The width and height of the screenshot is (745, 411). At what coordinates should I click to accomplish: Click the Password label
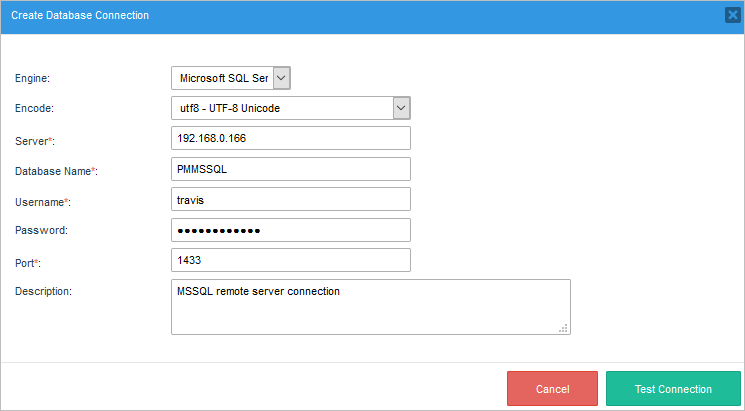click(41, 231)
